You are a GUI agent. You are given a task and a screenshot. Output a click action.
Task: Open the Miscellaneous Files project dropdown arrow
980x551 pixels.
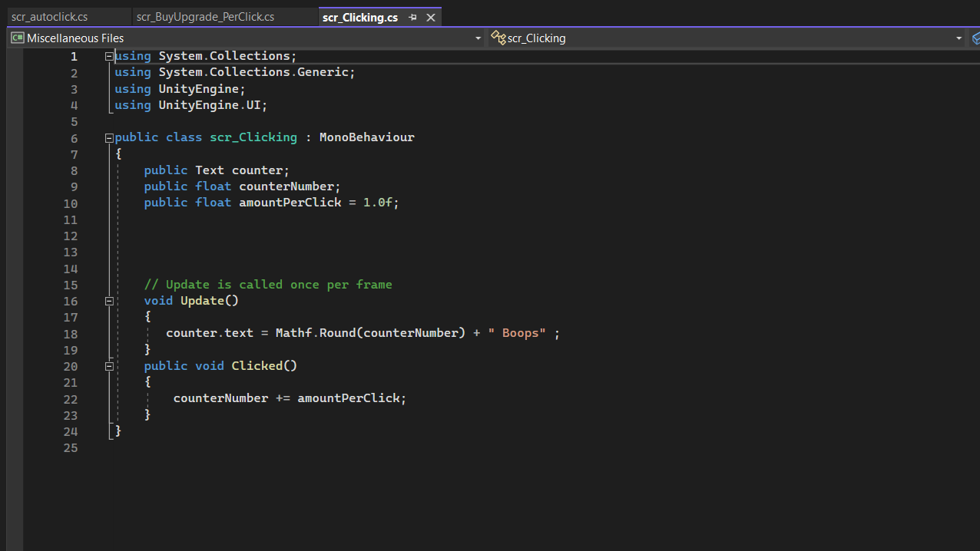(478, 38)
